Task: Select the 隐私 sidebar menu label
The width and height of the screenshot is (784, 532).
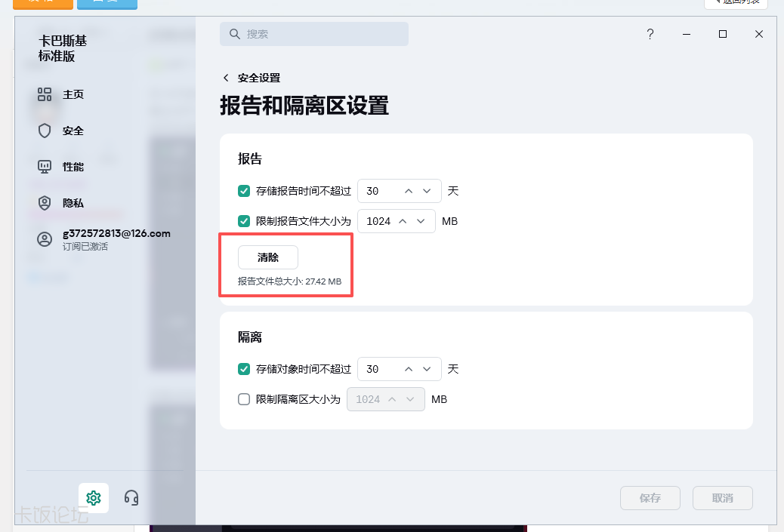Action: [x=73, y=203]
